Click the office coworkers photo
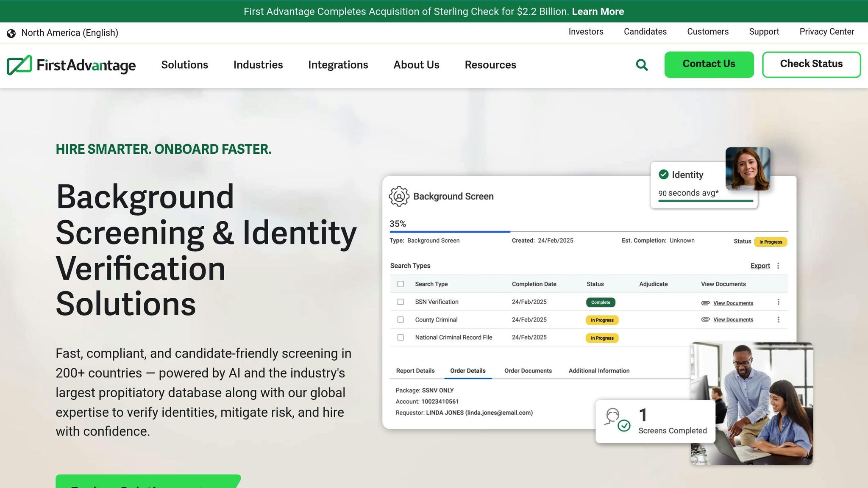Image resolution: width=868 pixels, height=488 pixels. 752,403
